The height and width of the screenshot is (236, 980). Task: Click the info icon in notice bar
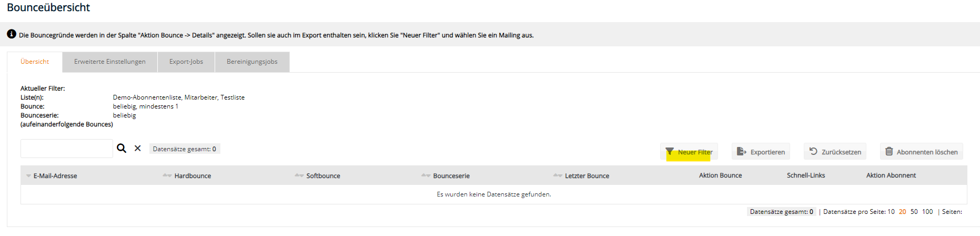pyautogui.click(x=12, y=34)
